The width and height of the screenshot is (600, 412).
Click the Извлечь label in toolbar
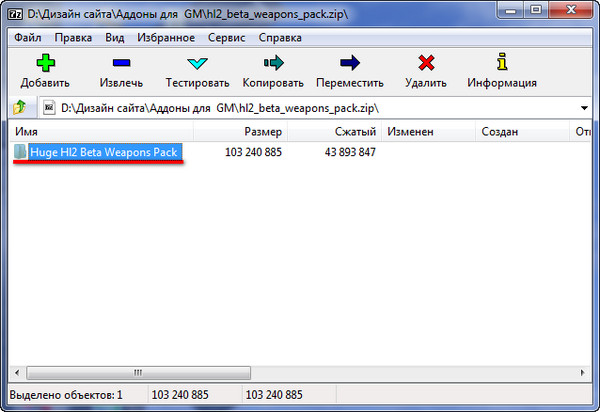(x=121, y=83)
